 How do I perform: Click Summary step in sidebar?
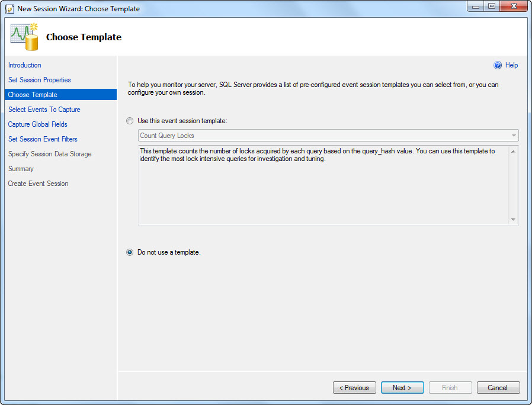click(x=21, y=169)
